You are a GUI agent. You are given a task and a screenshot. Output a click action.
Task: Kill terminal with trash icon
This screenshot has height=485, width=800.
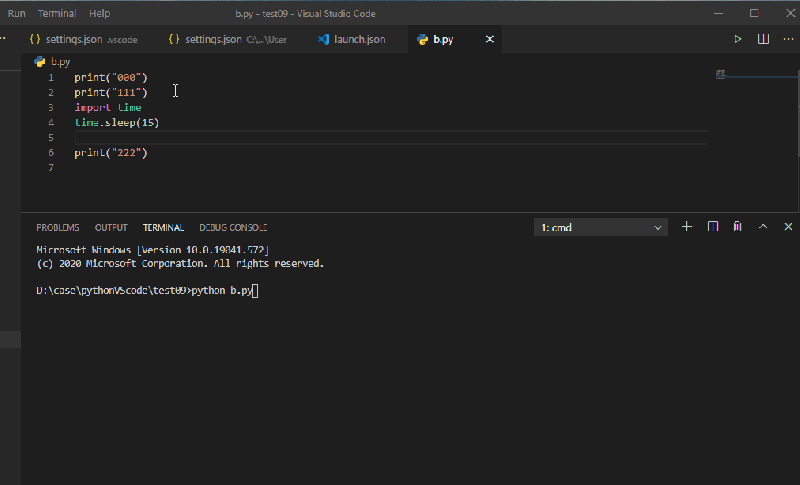tap(738, 227)
